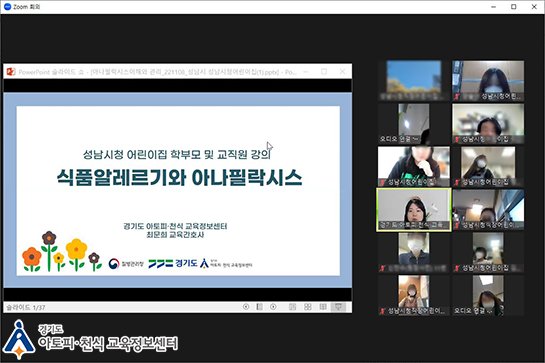Click muted mic icon on the orange-room participant tile
This screenshot has height=363, width=545.
pos(383,311)
